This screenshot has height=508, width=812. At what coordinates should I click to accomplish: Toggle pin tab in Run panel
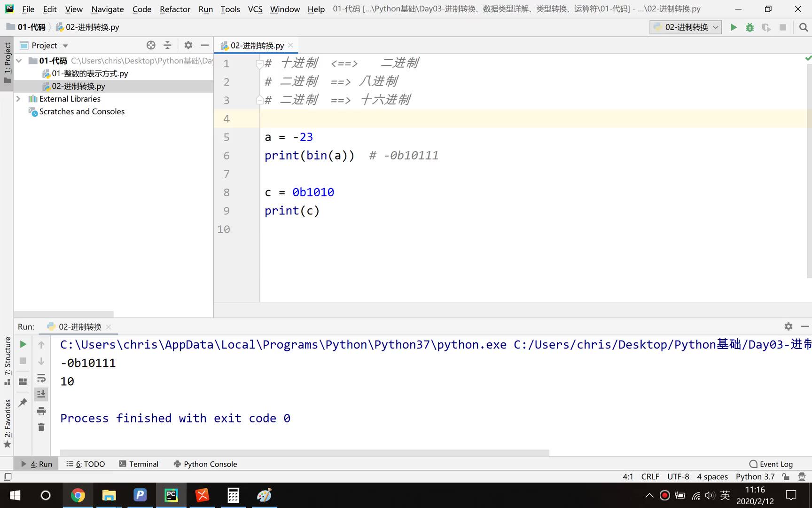click(x=23, y=402)
